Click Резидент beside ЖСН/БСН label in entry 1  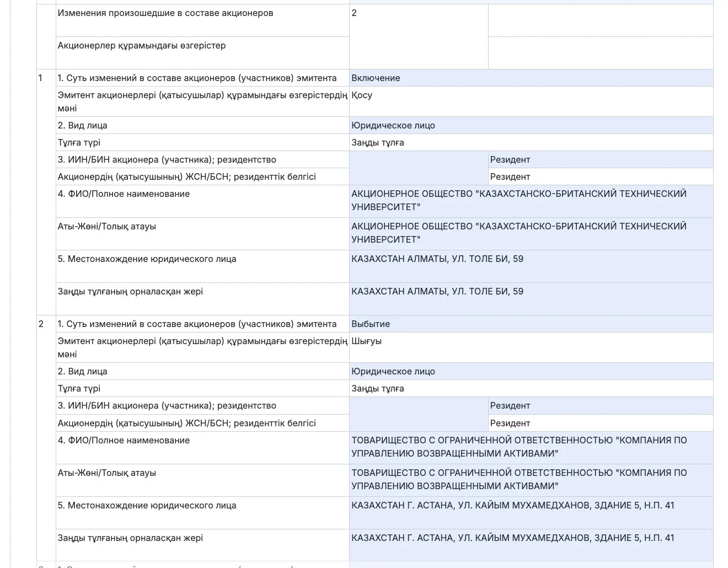[x=600, y=176]
